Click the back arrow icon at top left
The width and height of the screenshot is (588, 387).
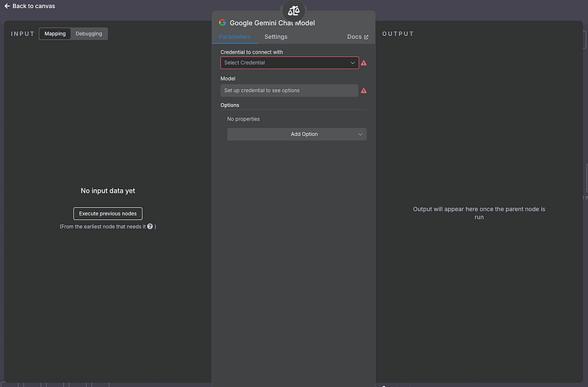point(7,6)
